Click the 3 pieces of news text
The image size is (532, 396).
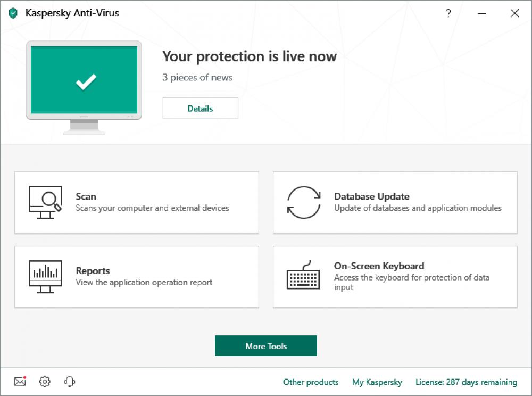coord(196,77)
